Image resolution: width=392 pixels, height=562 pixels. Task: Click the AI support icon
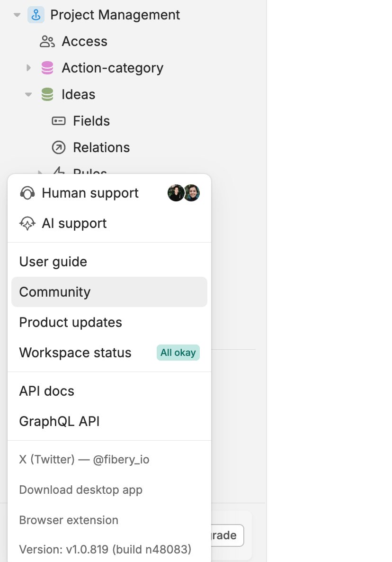pyautogui.click(x=27, y=223)
